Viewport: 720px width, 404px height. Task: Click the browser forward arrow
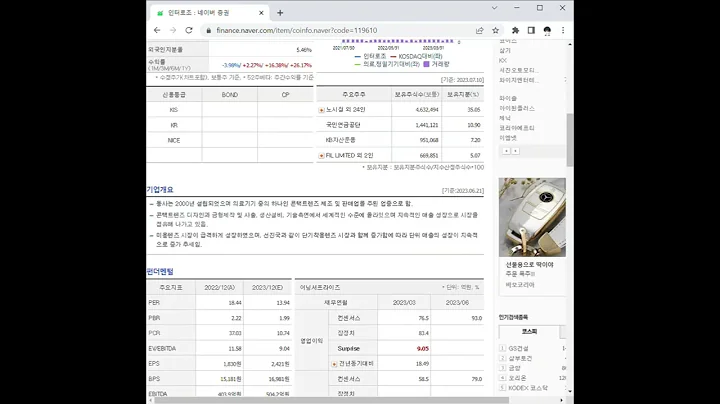pyautogui.click(x=173, y=30)
